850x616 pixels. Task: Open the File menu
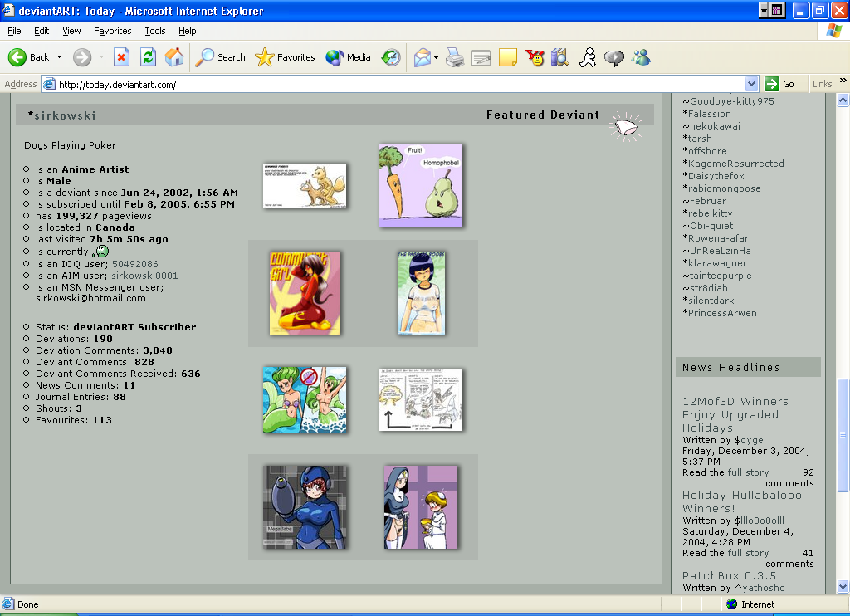pos(15,31)
